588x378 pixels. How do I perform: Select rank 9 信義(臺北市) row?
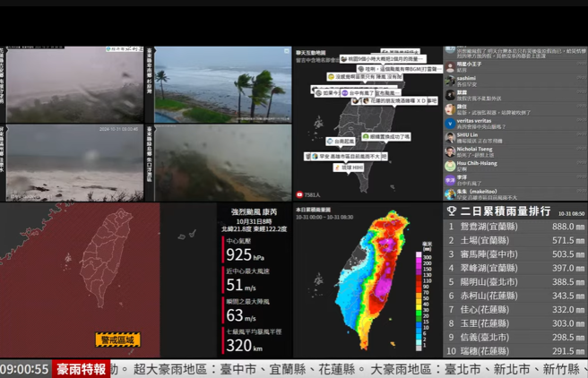coord(515,337)
